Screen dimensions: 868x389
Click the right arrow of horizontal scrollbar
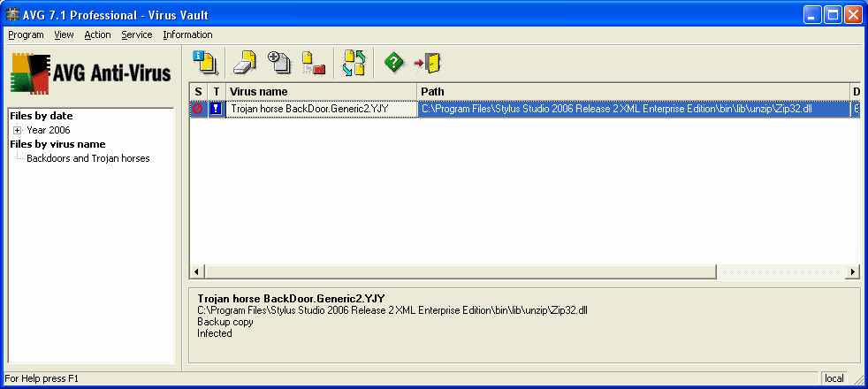(853, 271)
